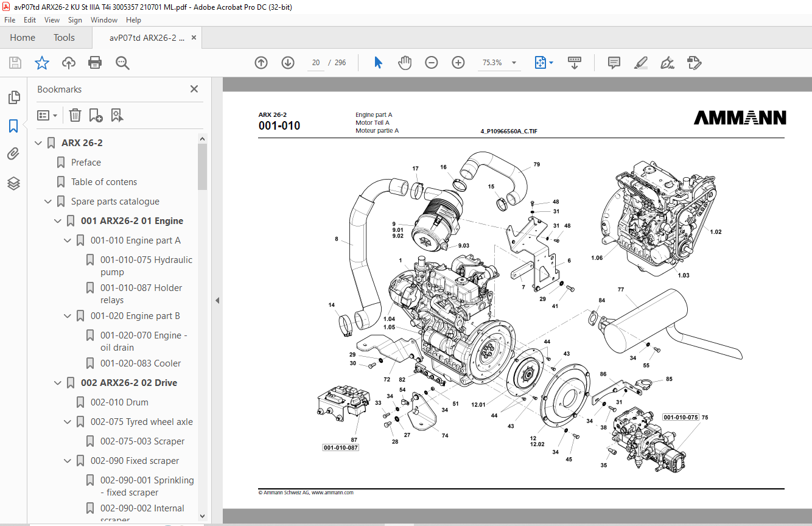Open the Table of contens bookmark
The image size is (812, 526).
coord(104,182)
